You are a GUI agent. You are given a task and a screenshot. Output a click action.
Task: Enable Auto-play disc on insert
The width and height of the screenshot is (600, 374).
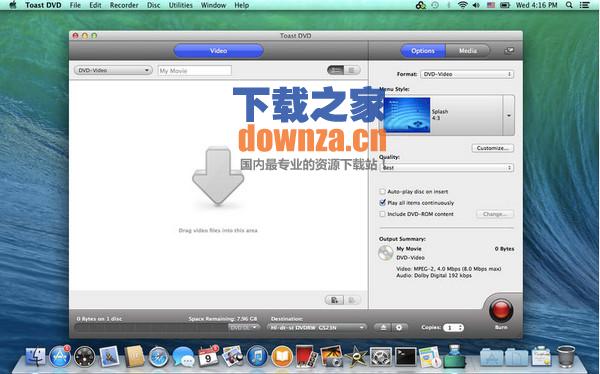pyautogui.click(x=382, y=191)
